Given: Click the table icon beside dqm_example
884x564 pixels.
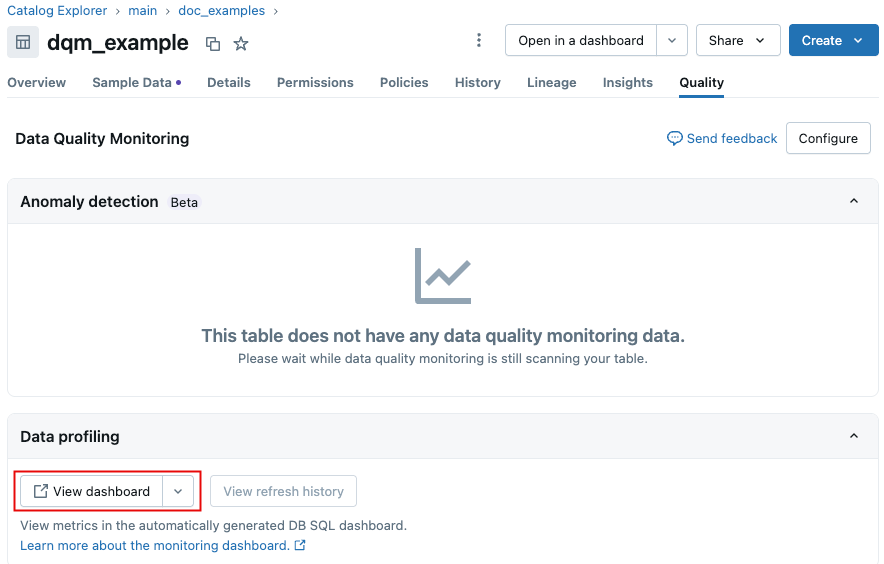Looking at the screenshot, I should [23, 43].
